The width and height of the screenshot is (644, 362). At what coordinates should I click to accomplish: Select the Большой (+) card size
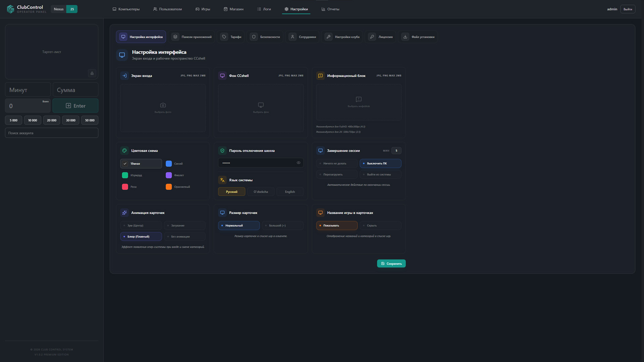pos(282,226)
